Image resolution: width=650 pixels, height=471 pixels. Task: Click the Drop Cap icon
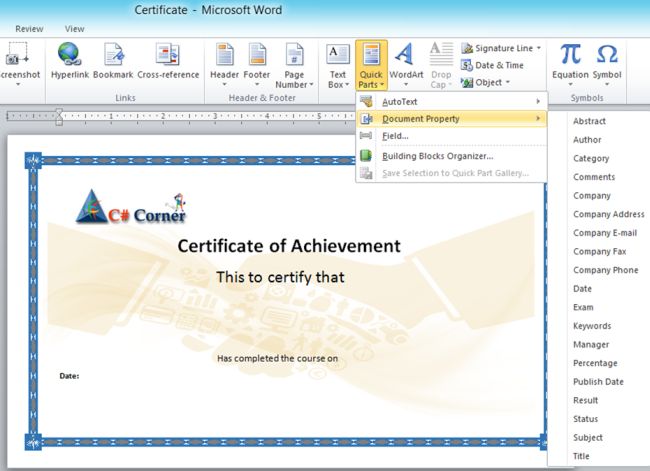pyautogui.click(x=441, y=54)
